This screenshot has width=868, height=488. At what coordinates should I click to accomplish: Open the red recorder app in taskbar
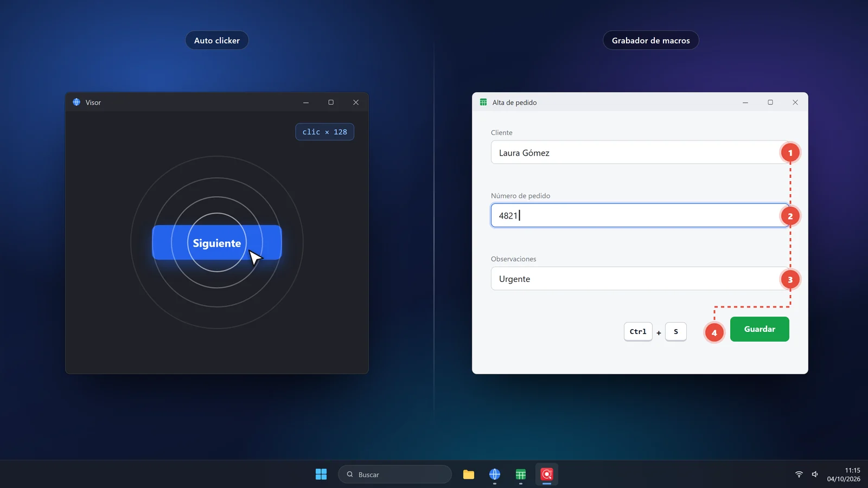pos(547,474)
